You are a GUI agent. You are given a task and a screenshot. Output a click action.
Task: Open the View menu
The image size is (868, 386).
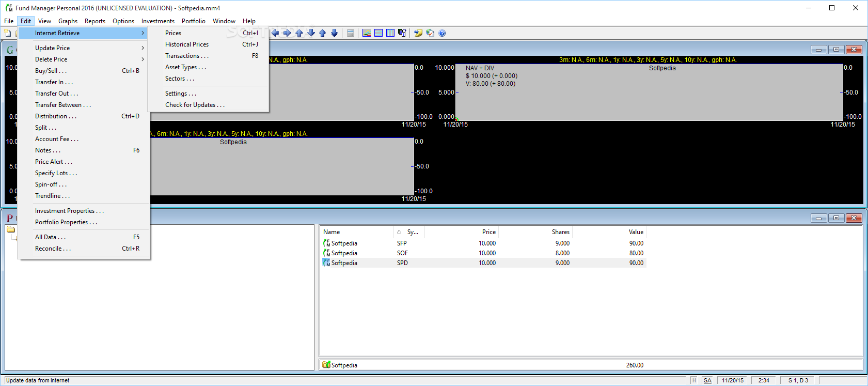point(44,21)
